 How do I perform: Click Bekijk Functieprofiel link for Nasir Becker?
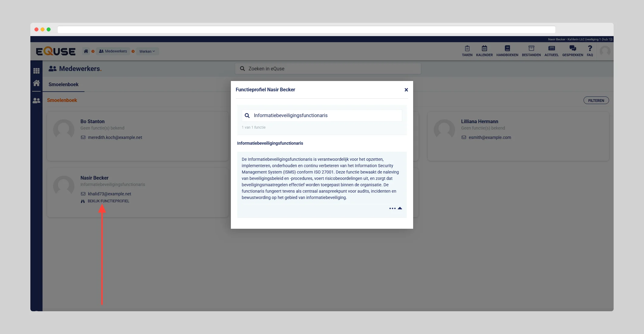108,201
